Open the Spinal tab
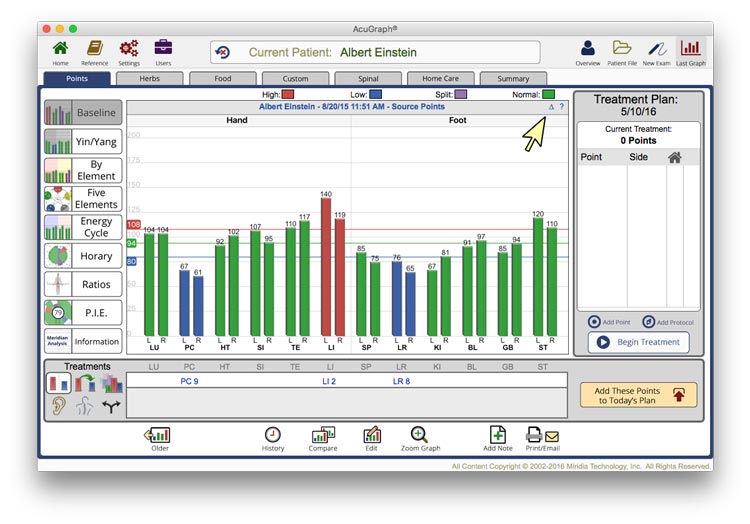The image size is (750, 524). pyautogui.click(x=368, y=78)
